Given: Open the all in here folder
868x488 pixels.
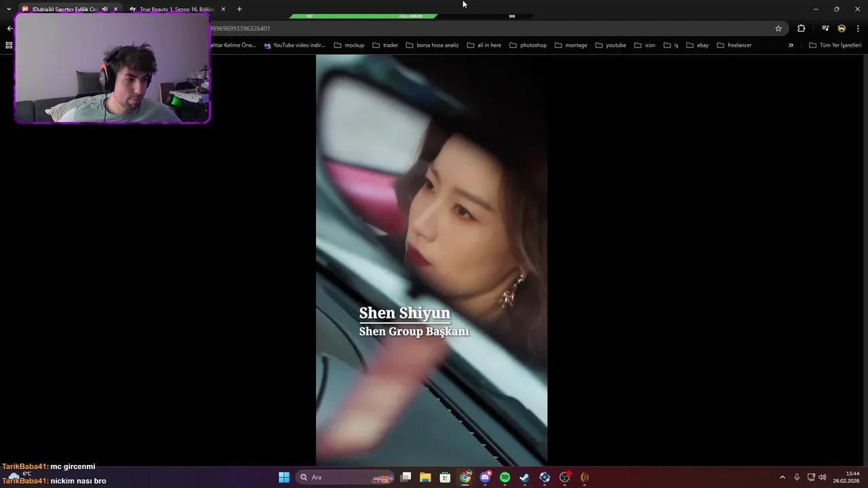Looking at the screenshot, I should (x=484, y=45).
